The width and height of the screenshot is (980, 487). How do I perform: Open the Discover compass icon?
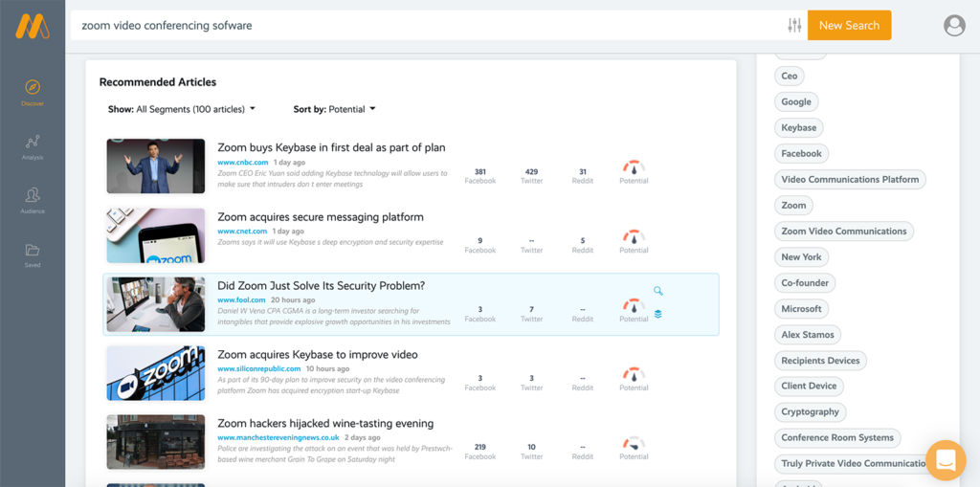click(33, 87)
